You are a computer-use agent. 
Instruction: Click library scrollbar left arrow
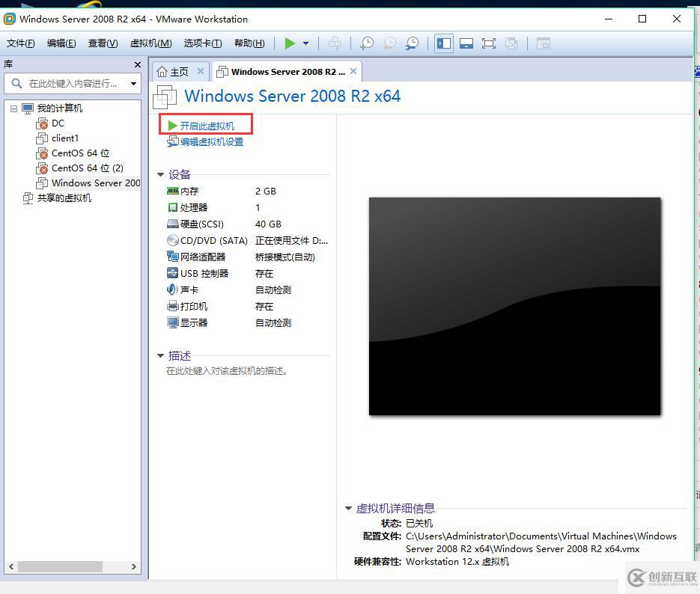(11, 566)
